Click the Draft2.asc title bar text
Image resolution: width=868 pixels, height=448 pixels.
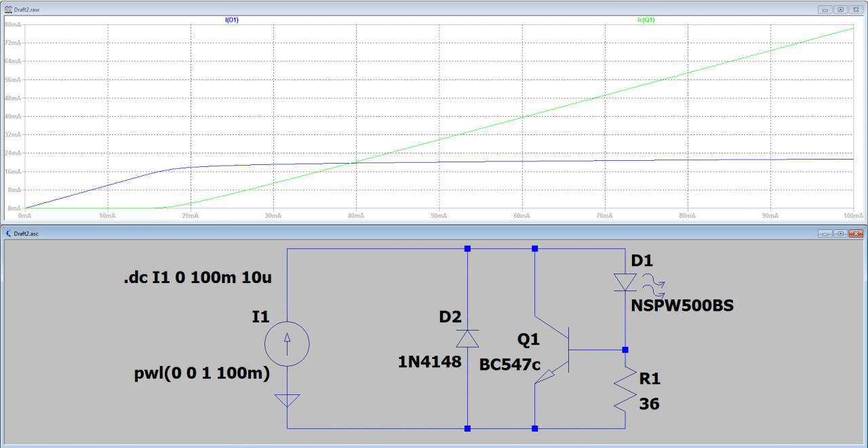click(x=26, y=233)
